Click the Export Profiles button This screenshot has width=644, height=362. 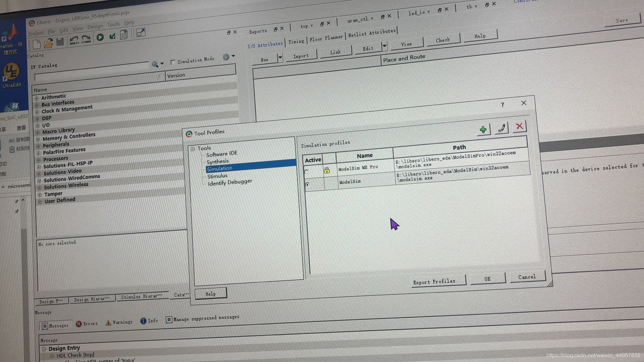438,281
